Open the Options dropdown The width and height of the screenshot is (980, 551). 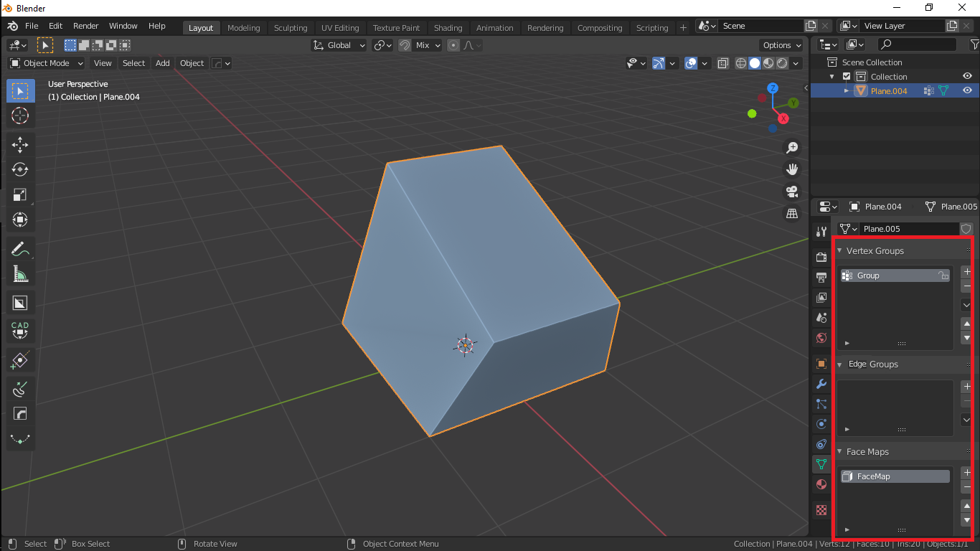pyautogui.click(x=782, y=45)
